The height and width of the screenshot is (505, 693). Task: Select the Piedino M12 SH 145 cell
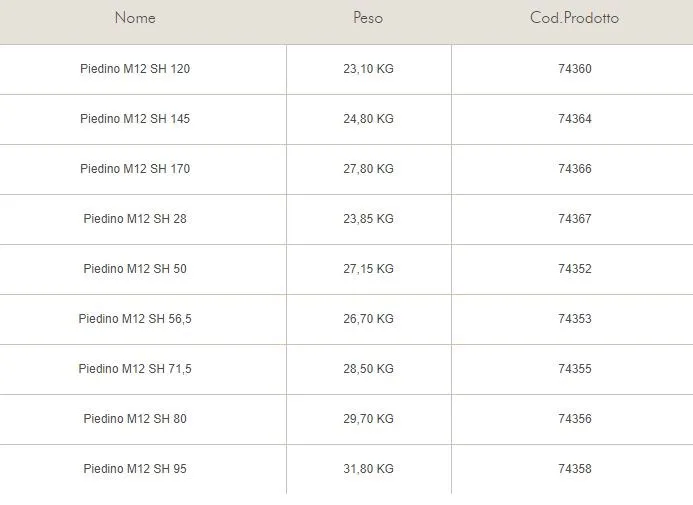click(135, 119)
